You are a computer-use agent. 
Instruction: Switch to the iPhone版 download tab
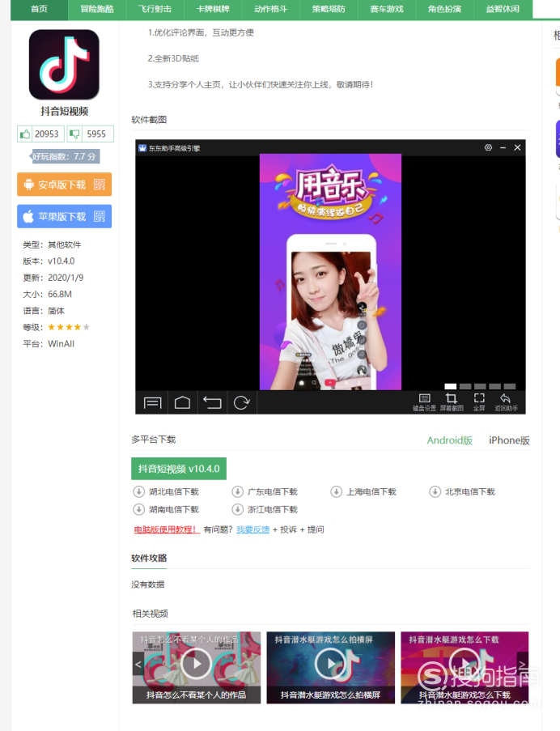[509, 440]
